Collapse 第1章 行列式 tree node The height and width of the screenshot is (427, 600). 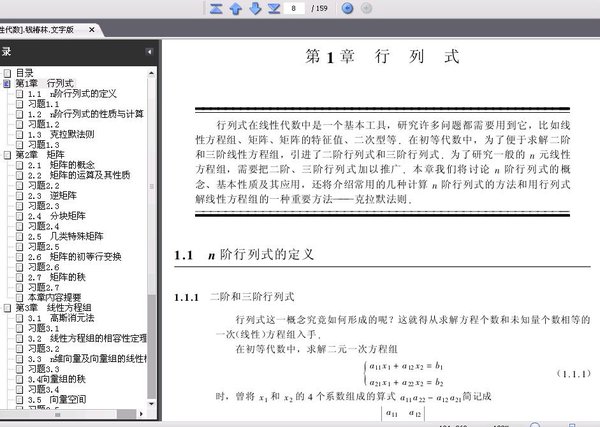point(7,83)
